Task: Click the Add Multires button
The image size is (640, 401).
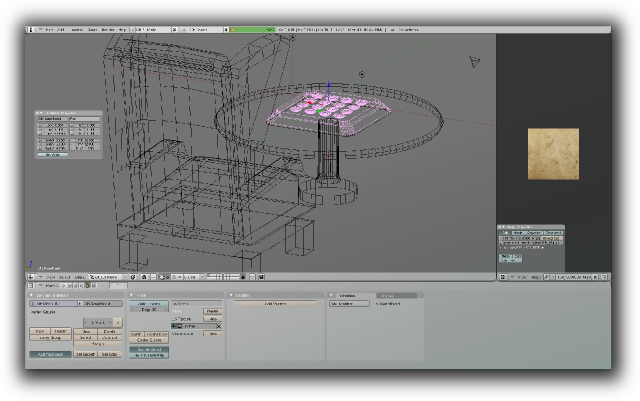Action: click(x=349, y=303)
